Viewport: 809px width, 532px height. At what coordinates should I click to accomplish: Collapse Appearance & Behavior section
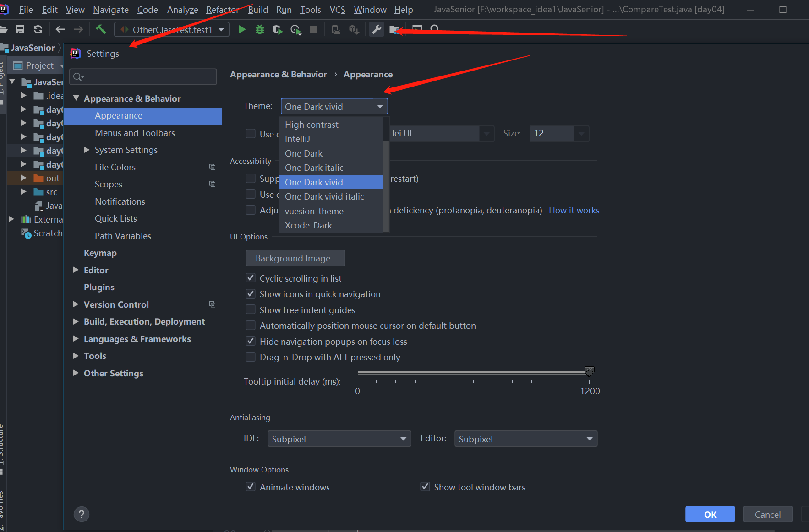click(x=77, y=98)
